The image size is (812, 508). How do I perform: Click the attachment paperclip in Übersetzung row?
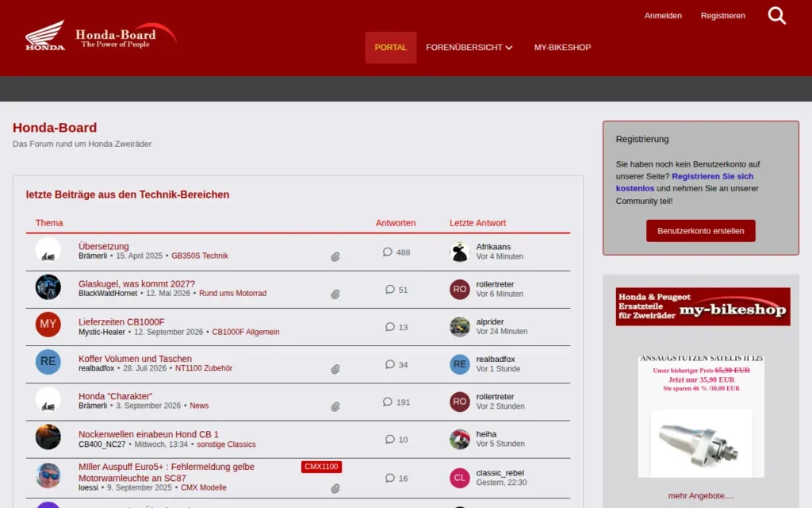[335, 256]
